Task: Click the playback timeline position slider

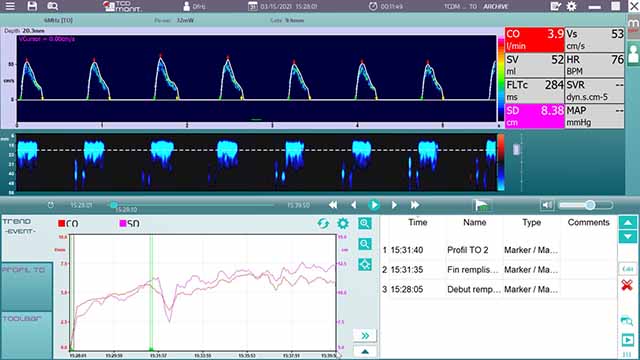Action: [x=114, y=205]
